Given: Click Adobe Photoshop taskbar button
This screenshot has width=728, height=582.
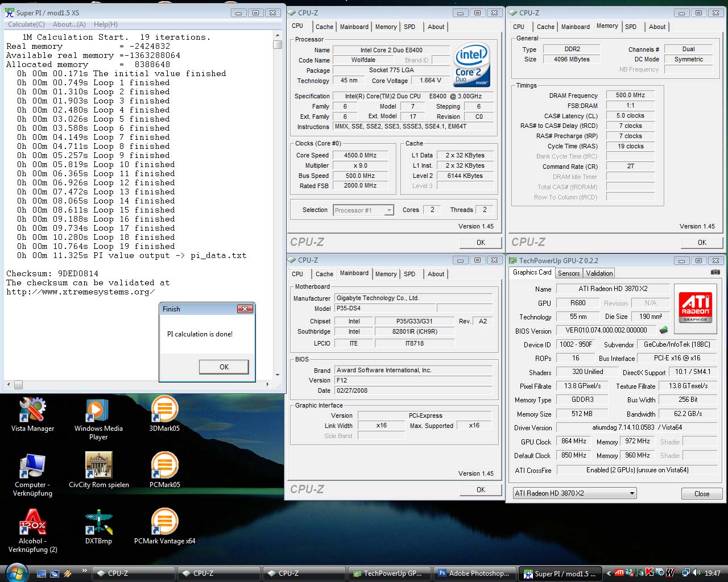Looking at the screenshot, I should click(476, 573).
